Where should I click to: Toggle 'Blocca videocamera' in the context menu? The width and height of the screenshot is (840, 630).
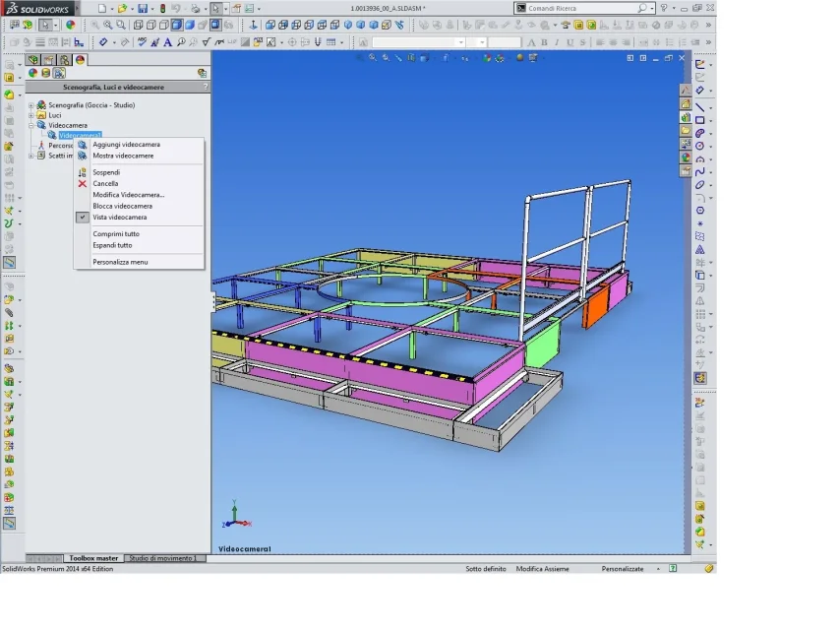click(122, 206)
